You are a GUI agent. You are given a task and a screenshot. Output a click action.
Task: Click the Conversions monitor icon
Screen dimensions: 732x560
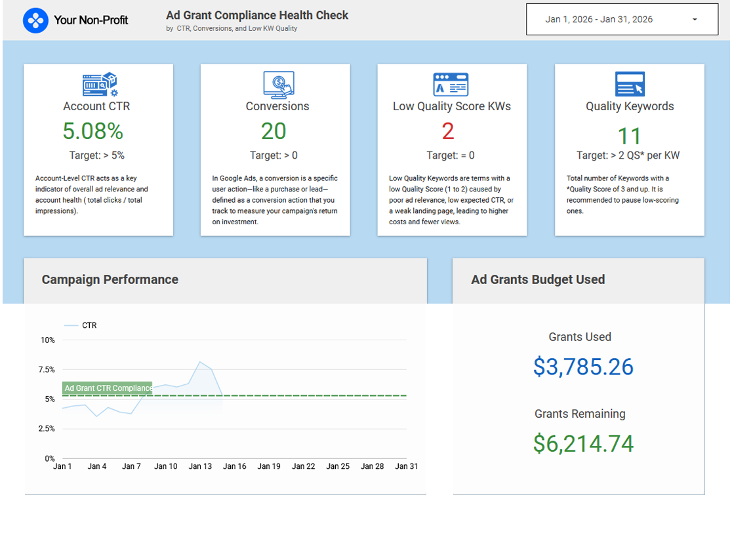point(277,85)
